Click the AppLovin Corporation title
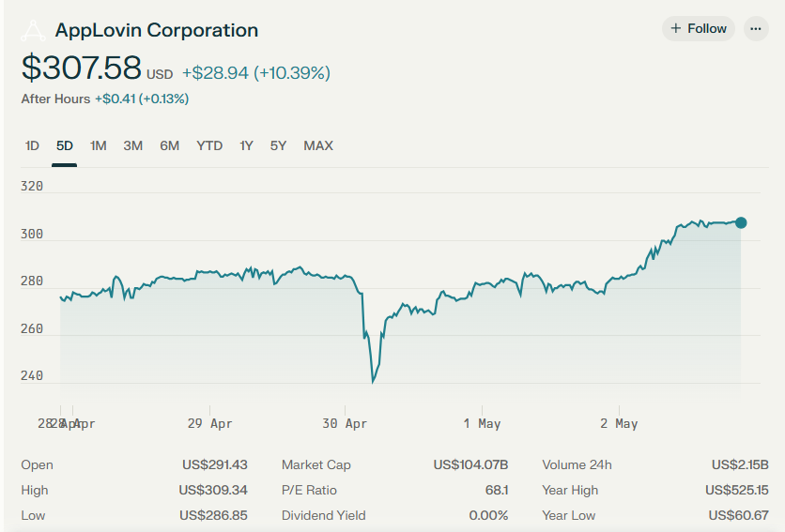 [157, 30]
